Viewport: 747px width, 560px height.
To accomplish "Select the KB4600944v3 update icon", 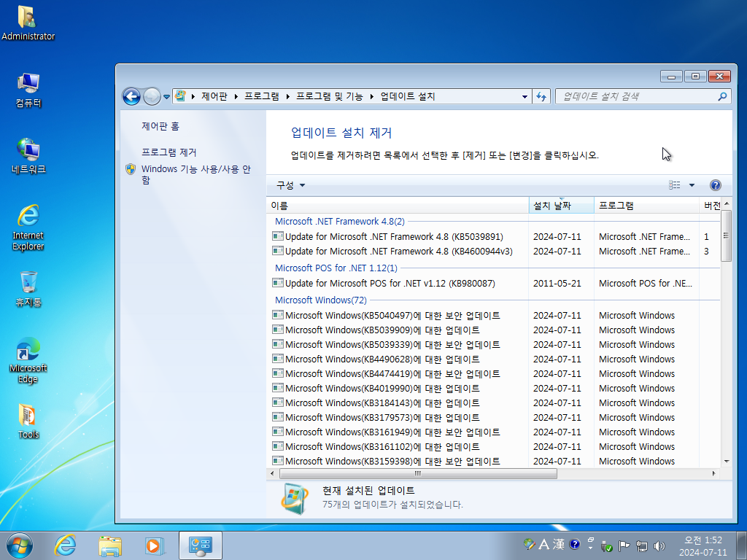I will pos(278,251).
